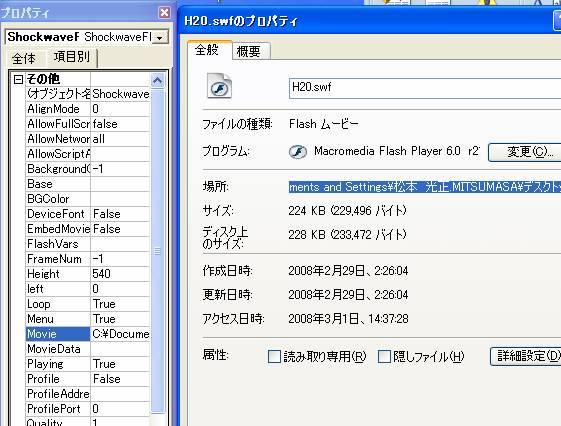Click the Flash file icon beside H20.swf

coord(219,85)
